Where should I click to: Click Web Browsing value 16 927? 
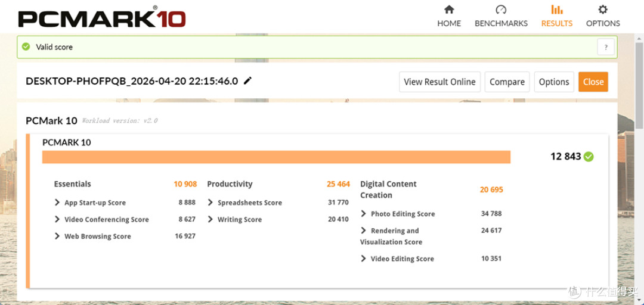(x=185, y=236)
